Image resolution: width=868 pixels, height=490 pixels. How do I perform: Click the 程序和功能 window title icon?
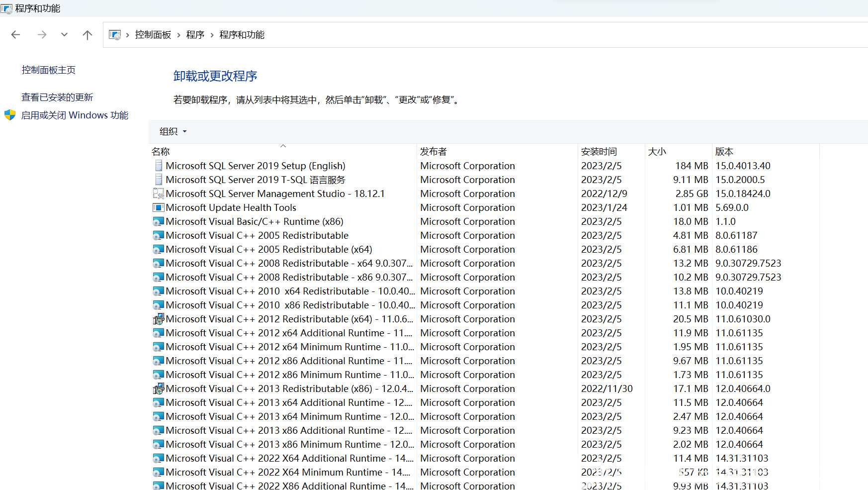6,8
